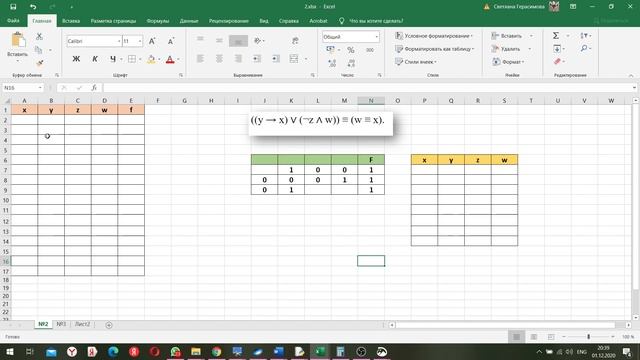Save workbook with the floppy disk icon

[x=13, y=7]
